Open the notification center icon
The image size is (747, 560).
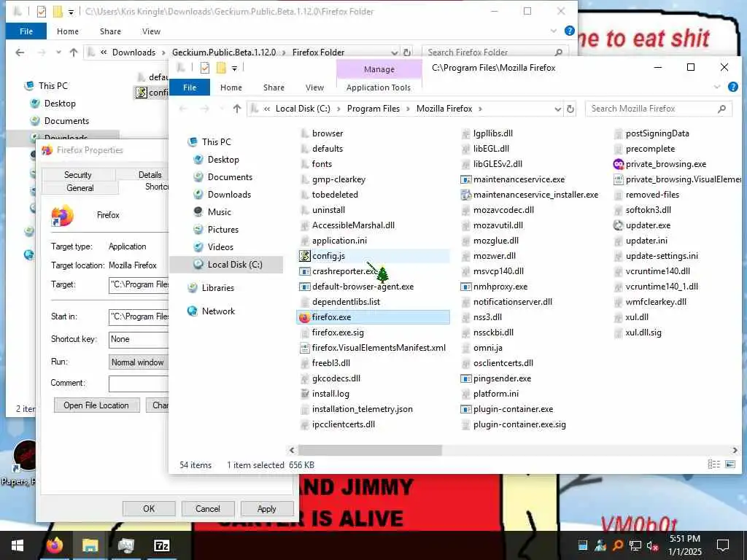[x=723, y=545]
